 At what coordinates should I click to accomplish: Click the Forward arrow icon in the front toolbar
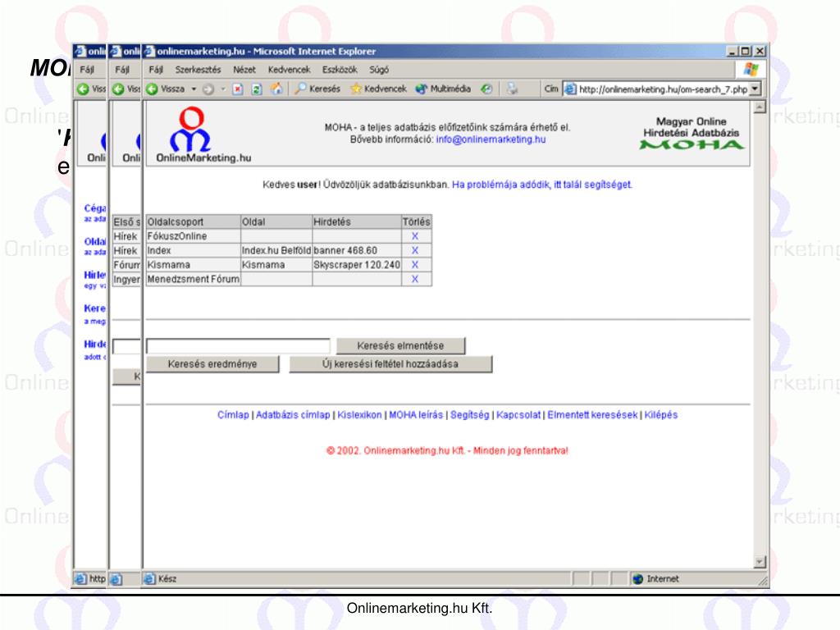208,89
